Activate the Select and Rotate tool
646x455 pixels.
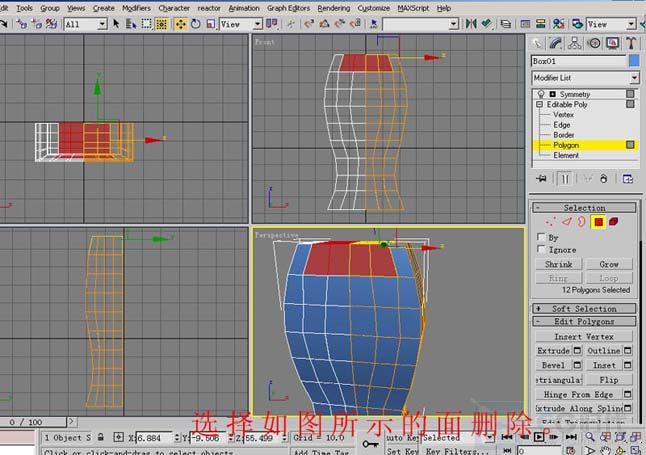click(196, 24)
